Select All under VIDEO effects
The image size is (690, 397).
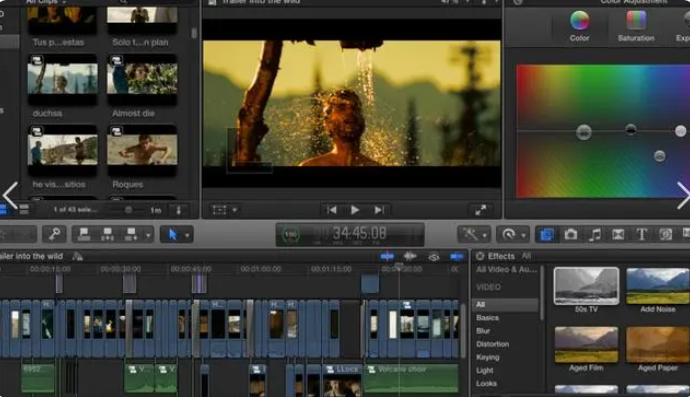pyautogui.click(x=506, y=305)
